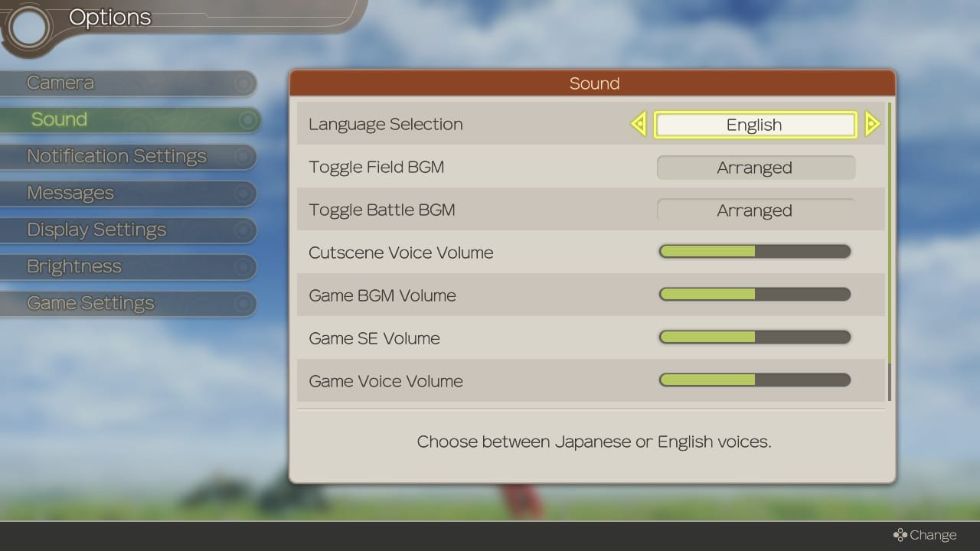Click the Change control pad icon
The width and height of the screenshot is (980, 551).
[900, 535]
